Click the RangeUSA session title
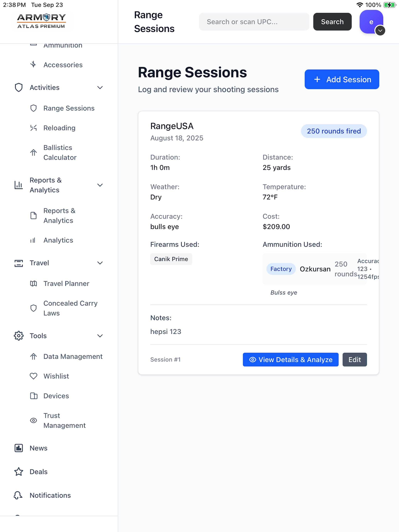 (172, 126)
